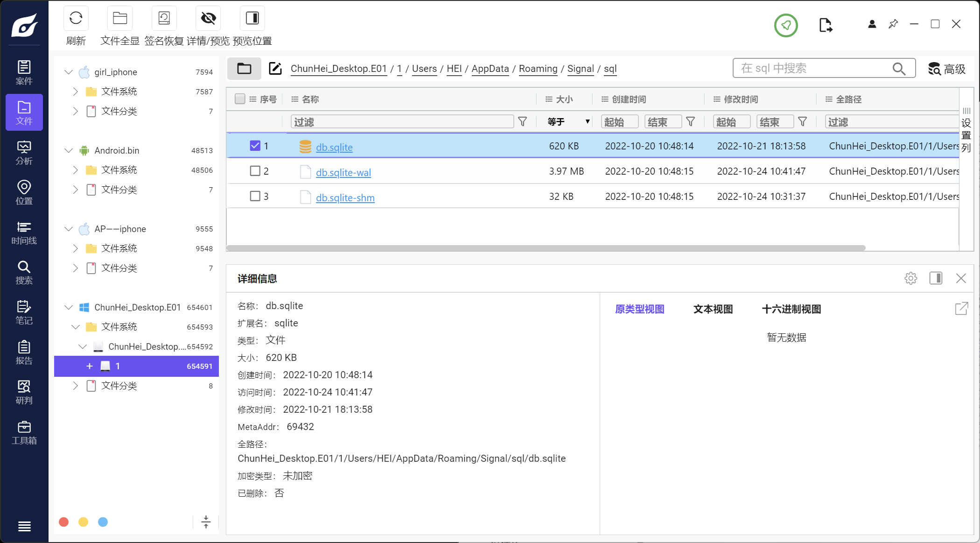Open 搜索 in the left sidebar
980x543 pixels.
coord(24,273)
